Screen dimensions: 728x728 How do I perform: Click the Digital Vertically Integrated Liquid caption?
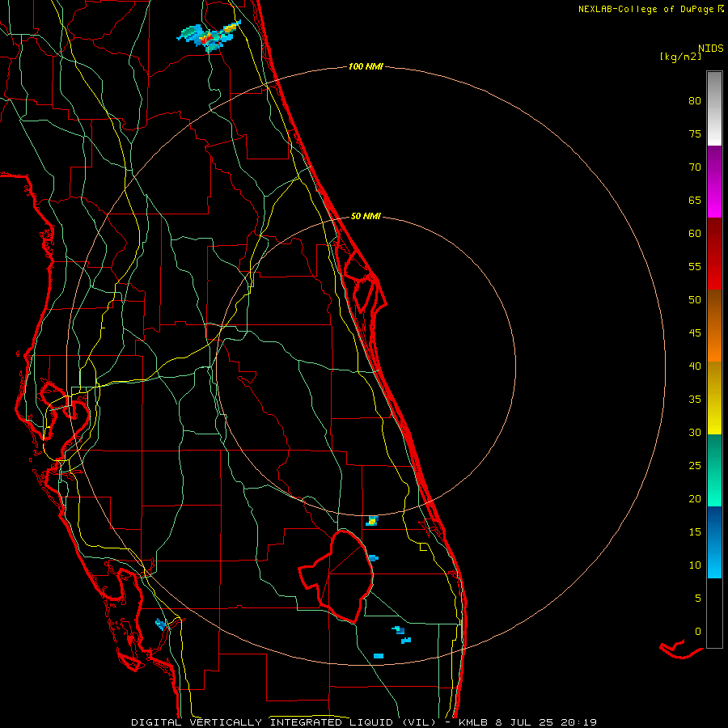point(285,722)
